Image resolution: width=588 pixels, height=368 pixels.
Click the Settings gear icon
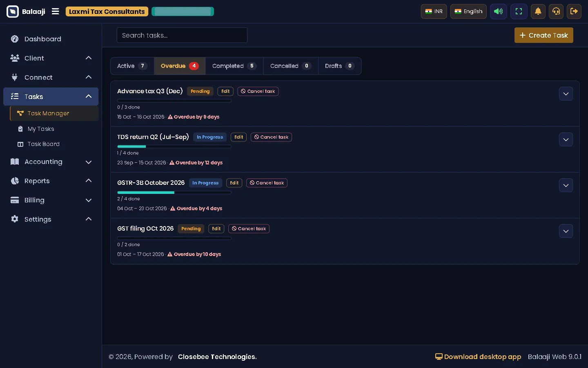pyautogui.click(x=15, y=219)
